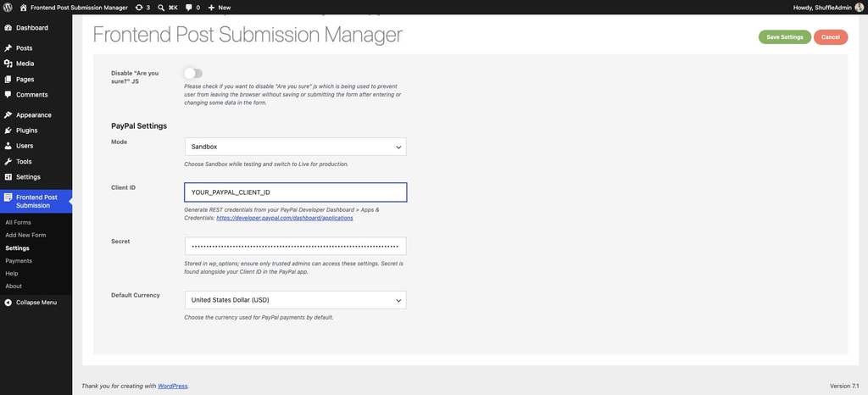Open the PayPal developer dashboard link
The height and width of the screenshot is (395, 868).
click(x=285, y=218)
